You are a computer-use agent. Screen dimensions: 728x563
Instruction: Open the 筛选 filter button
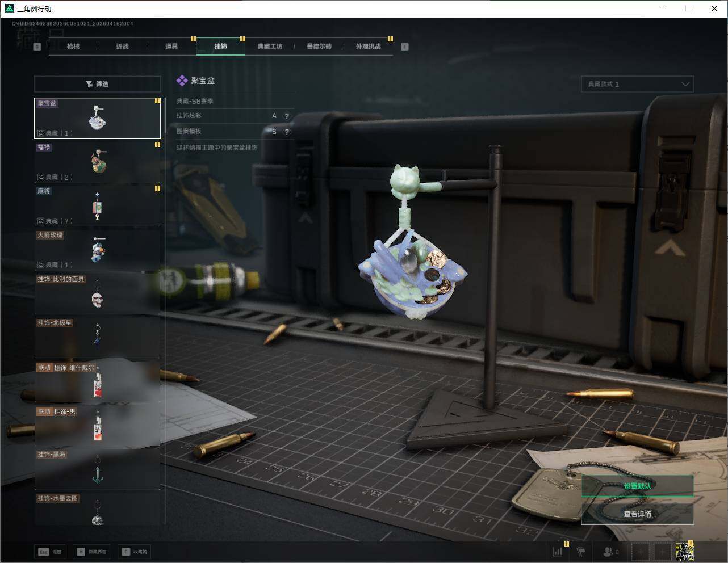pos(97,84)
